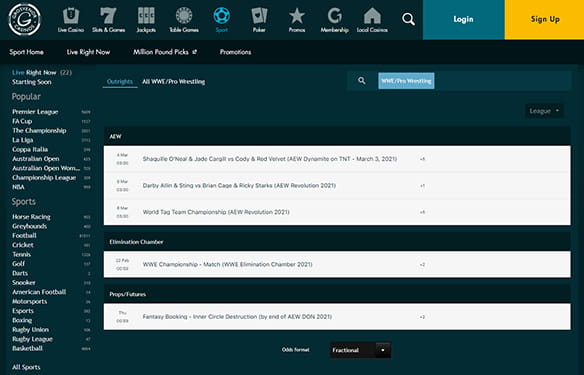Click the search icon beside WWE/Pro Wrestling chip
Screen dimensions: 584x375
[x=361, y=80]
